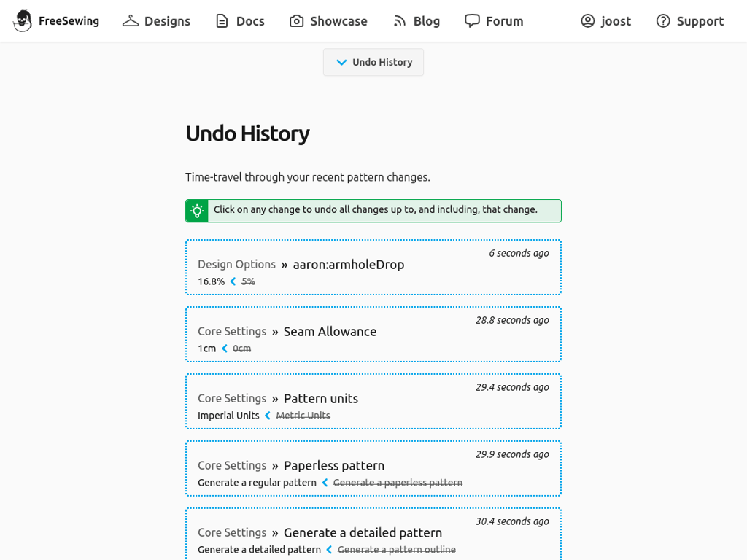747x560 pixels.
Task: Click the 'Undo History' page heading
Action: [248, 134]
